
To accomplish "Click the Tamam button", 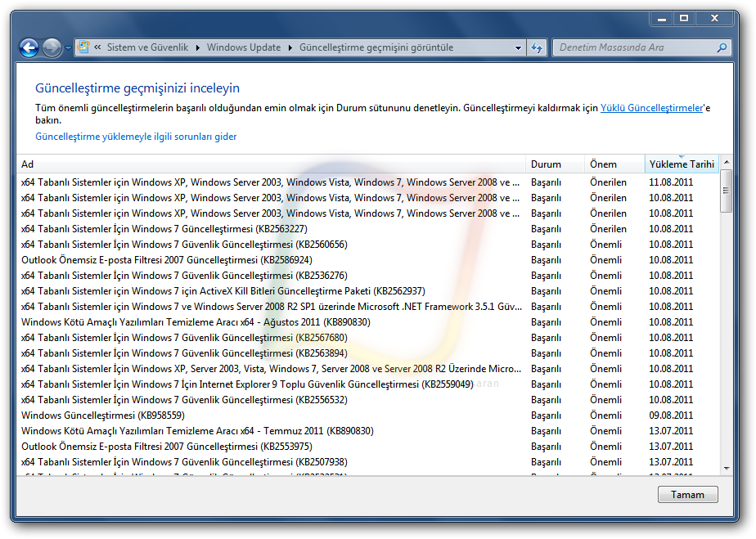I will (x=687, y=495).
